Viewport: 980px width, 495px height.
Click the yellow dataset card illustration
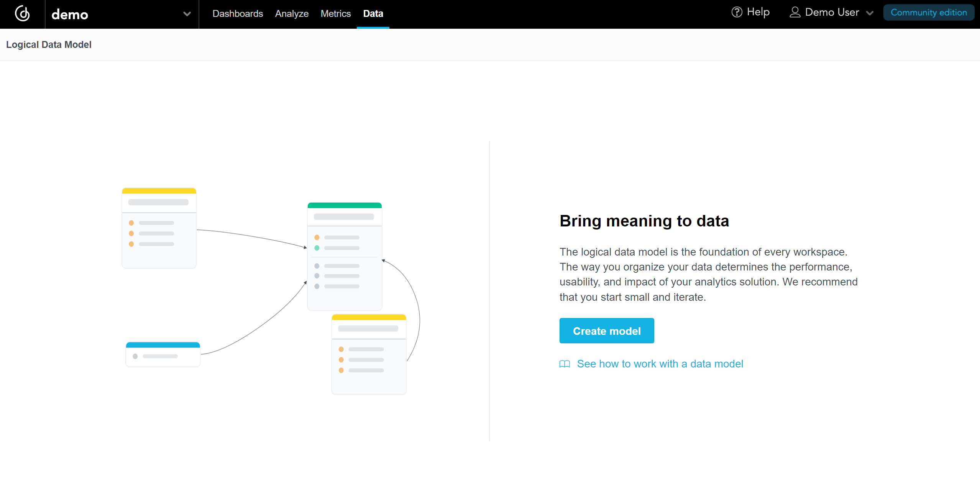(159, 228)
